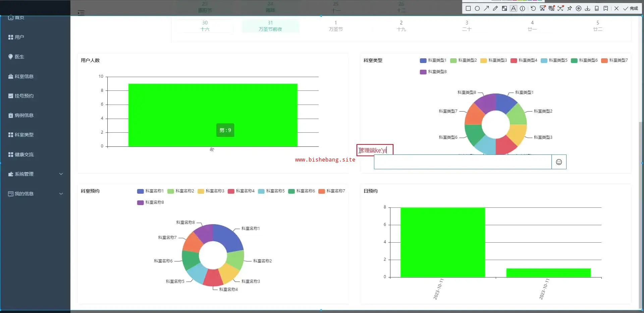The image size is (644, 313).
Task: Toggle 科室类型8 legend entry
Action: [x=433, y=72]
